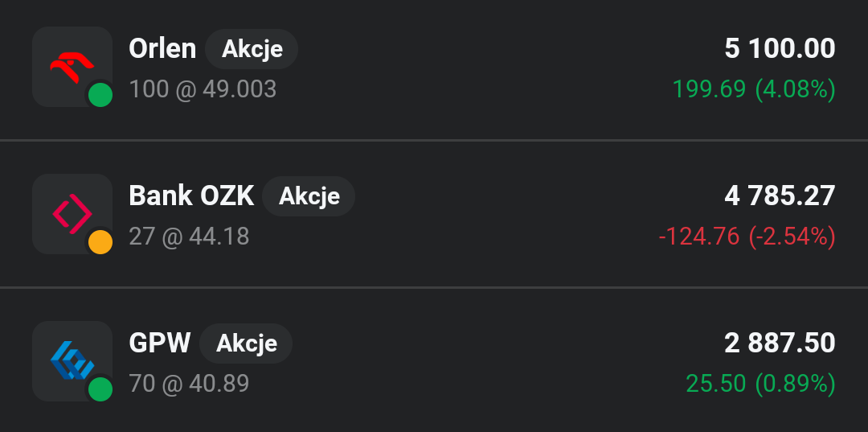Click the Orlen quantity text 100 @ 49.003
The height and width of the screenshot is (432, 868).
(203, 88)
